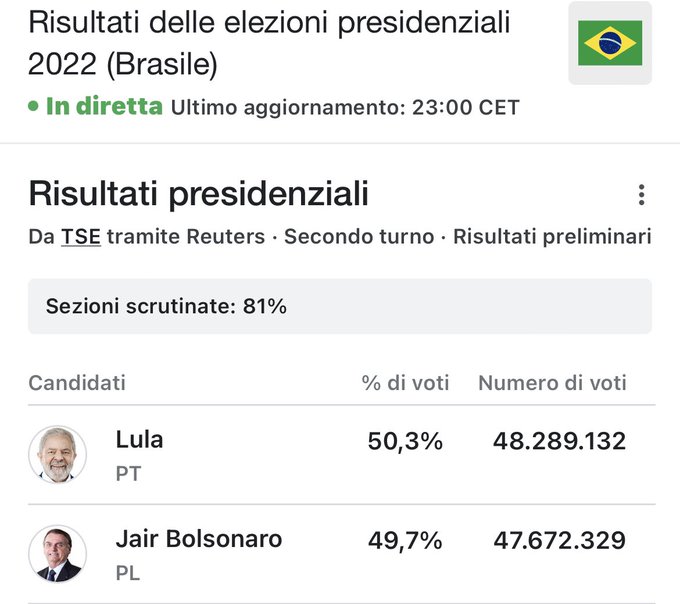Click the 'Candidati' column header

point(77,382)
